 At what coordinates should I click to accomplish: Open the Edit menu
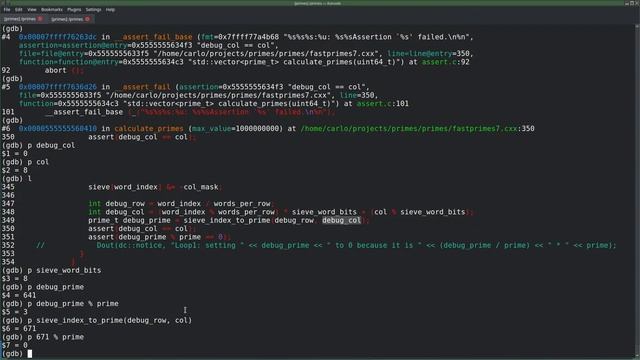coord(19,9)
